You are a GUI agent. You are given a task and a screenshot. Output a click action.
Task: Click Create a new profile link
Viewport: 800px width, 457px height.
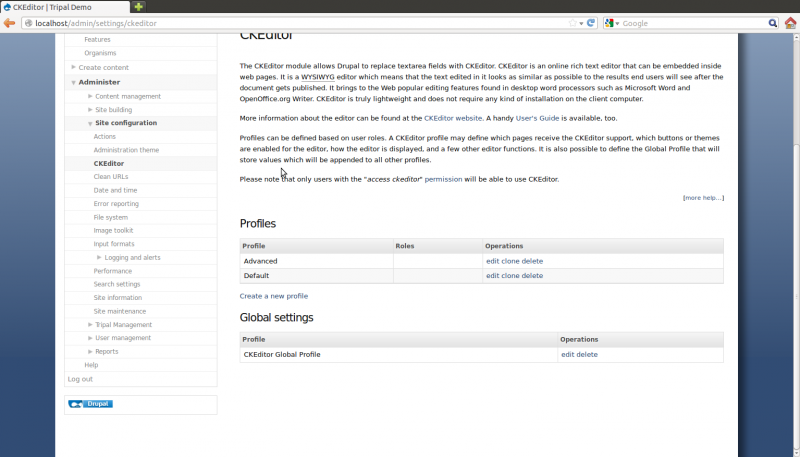[x=273, y=296]
